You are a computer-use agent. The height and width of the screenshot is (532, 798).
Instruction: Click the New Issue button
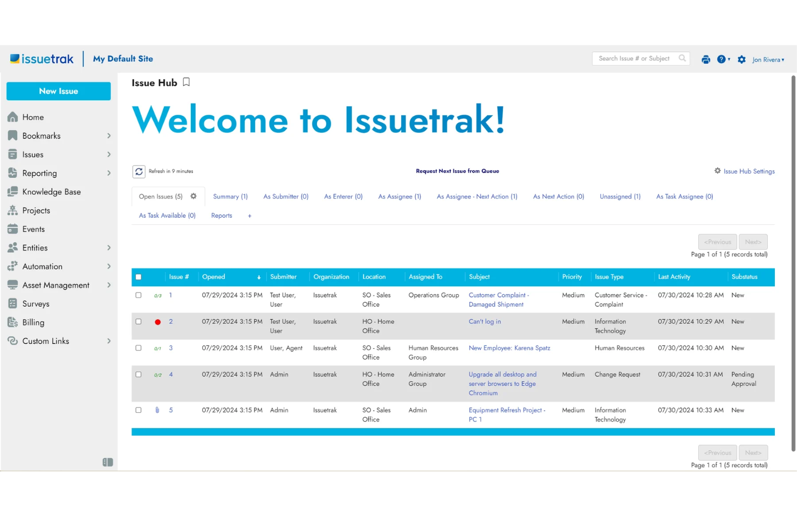coord(58,91)
